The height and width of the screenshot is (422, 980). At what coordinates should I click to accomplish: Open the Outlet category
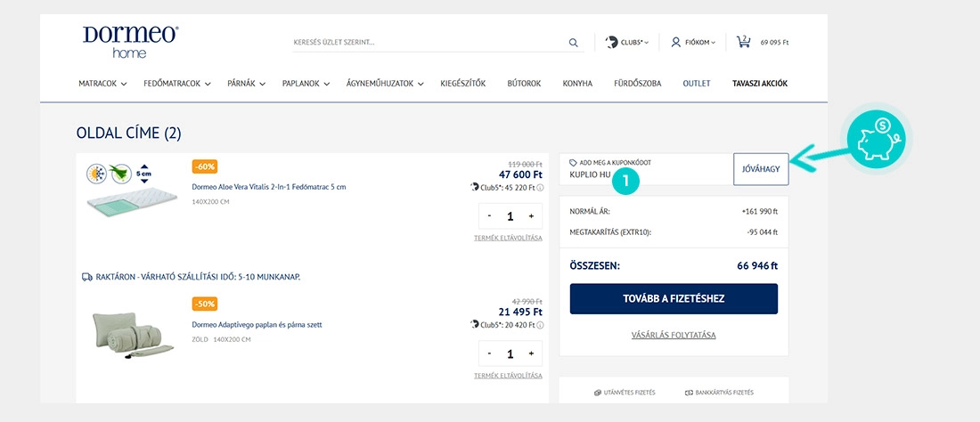coord(697,83)
